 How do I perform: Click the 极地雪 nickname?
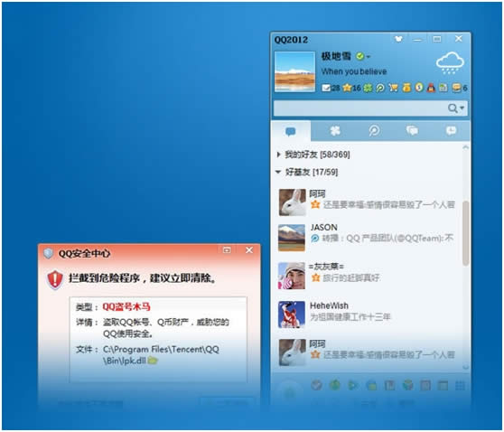pos(336,56)
